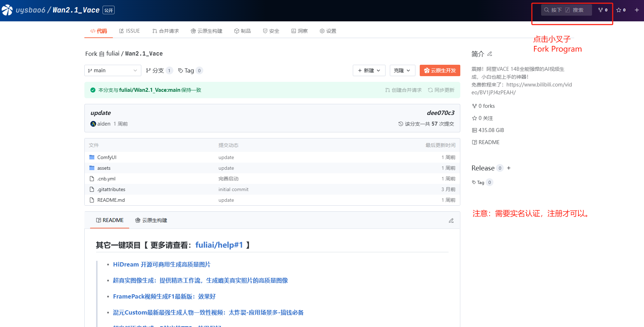
Task: Edit 简介 via pencil icon
Action: pyautogui.click(x=490, y=54)
